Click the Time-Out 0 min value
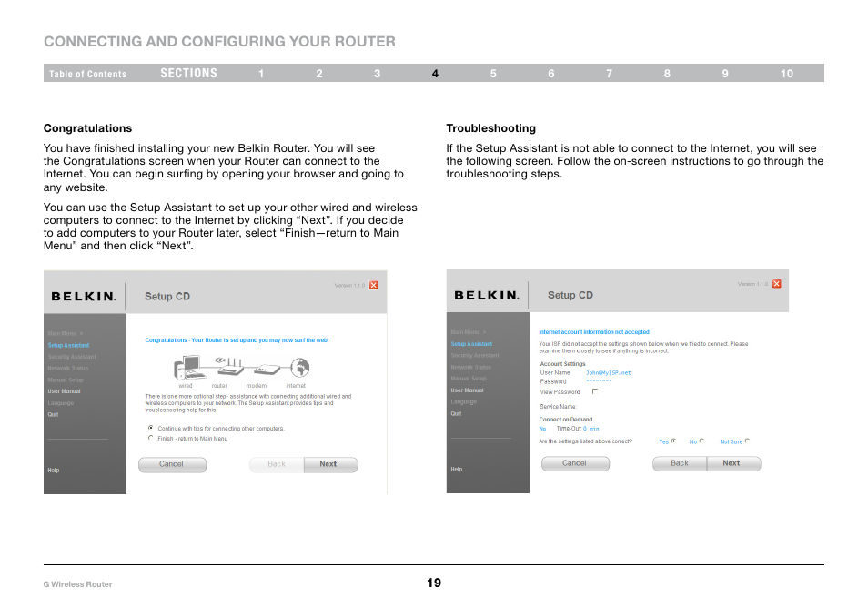This screenshot has width=868, height=608. (x=590, y=429)
